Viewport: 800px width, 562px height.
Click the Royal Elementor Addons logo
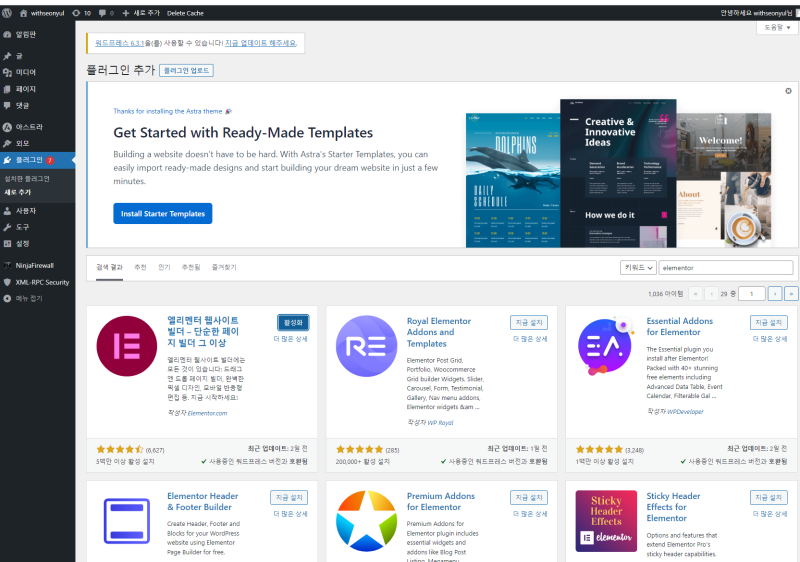pyautogui.click(x=366, y=346)
